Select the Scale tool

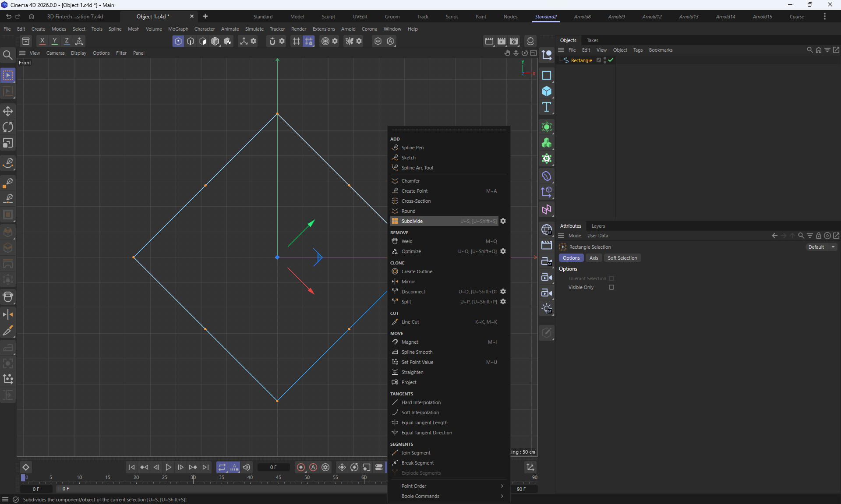pos(8,143)
